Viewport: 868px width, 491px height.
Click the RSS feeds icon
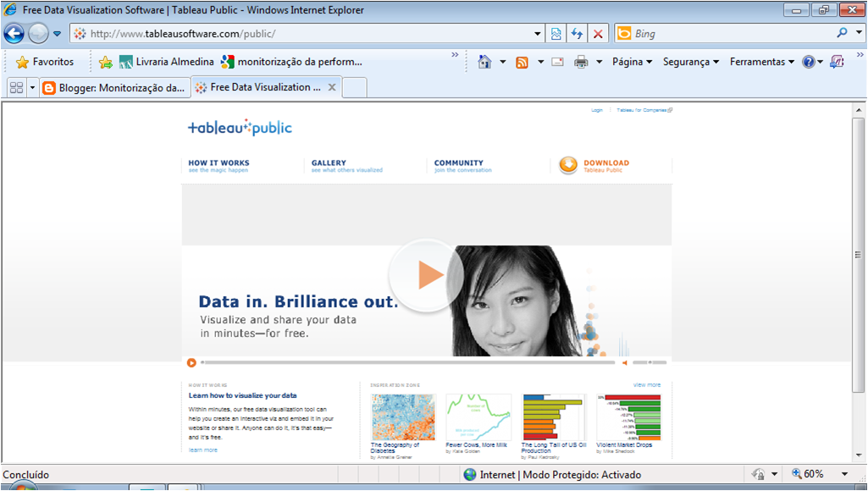coord(522,62)
